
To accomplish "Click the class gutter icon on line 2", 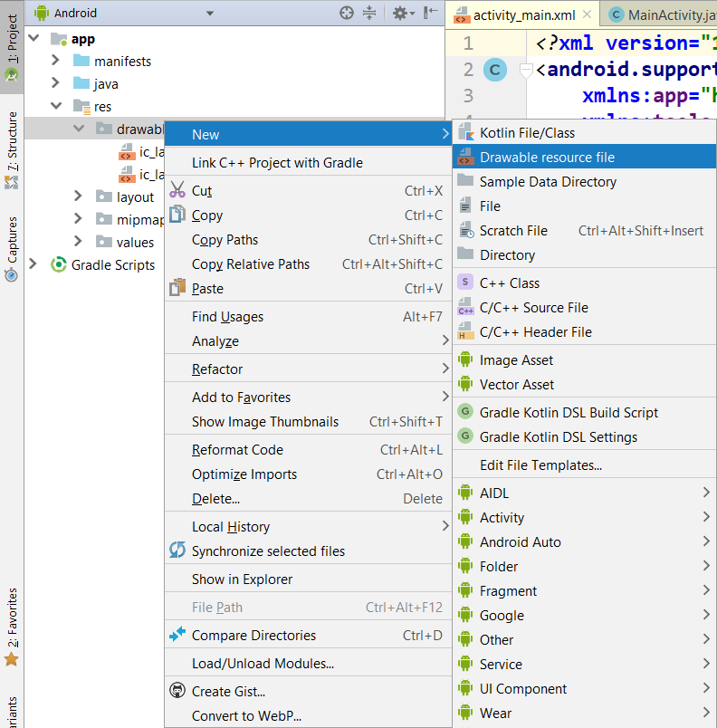I will [x=495, y=70].
